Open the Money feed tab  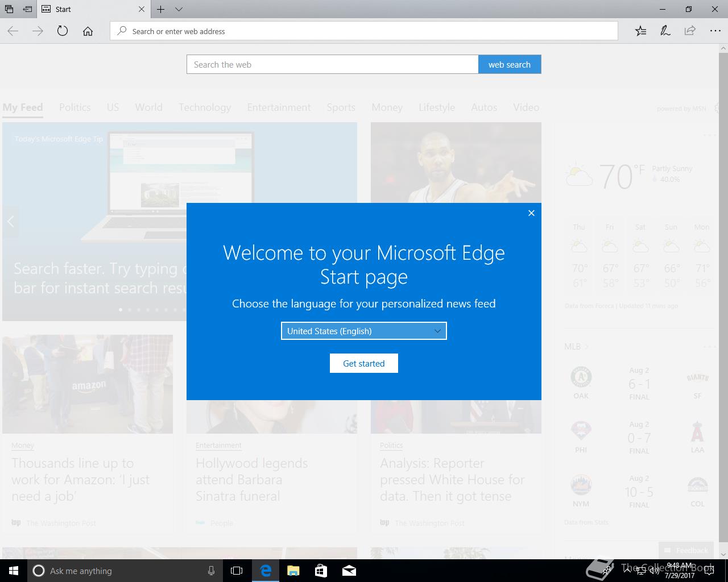(387, 107)
